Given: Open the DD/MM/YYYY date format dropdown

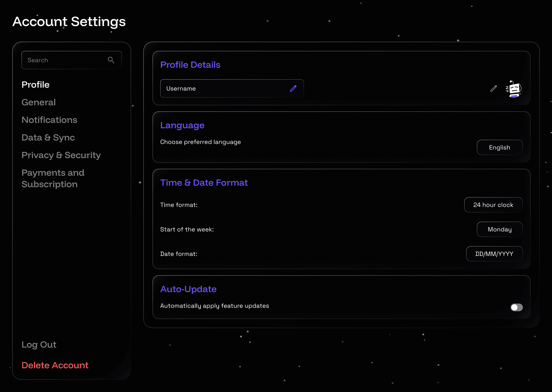Looking at the screenshot, I should 494,254.
